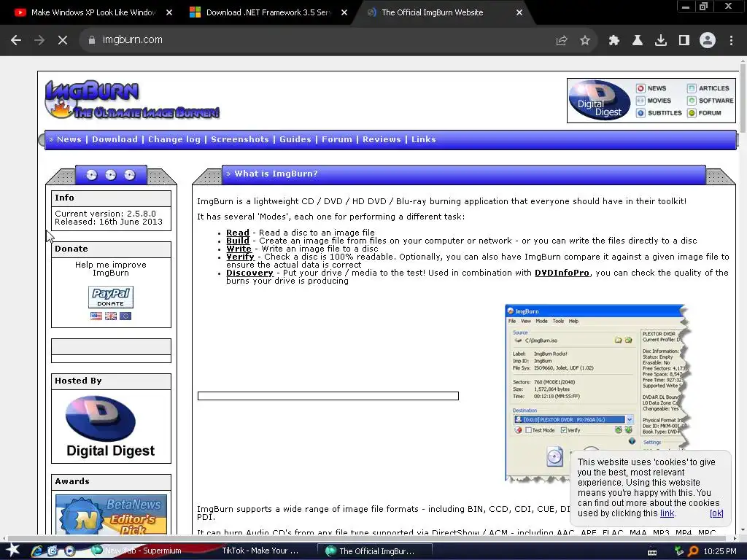Toggle the browser side panel icon
The image size is (747, 560).
pyautogui.click(x=684, y=41)
